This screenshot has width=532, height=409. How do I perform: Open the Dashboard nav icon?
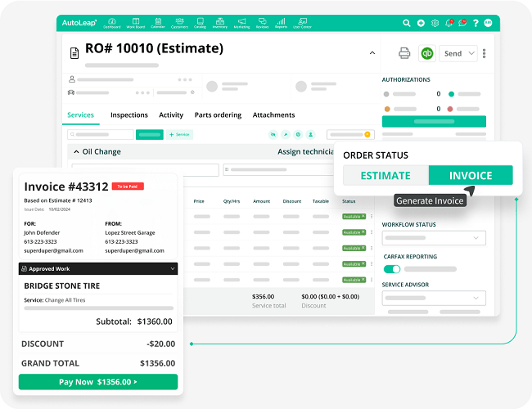tap(111, 22)
